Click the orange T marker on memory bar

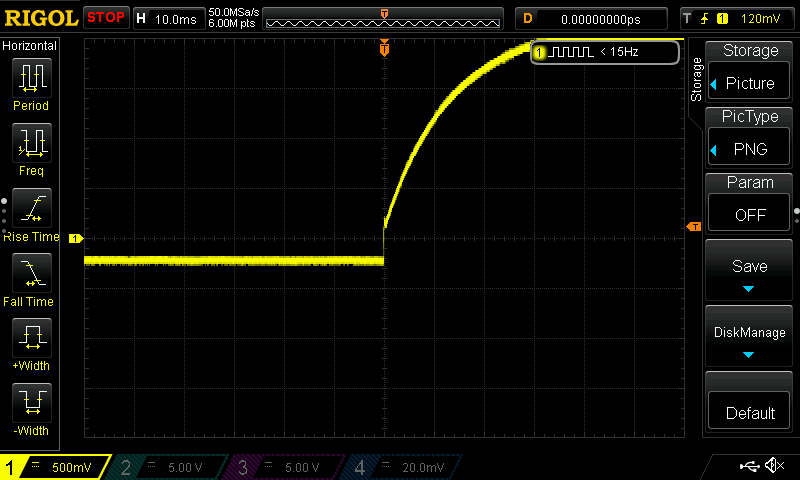click(384, 13)
